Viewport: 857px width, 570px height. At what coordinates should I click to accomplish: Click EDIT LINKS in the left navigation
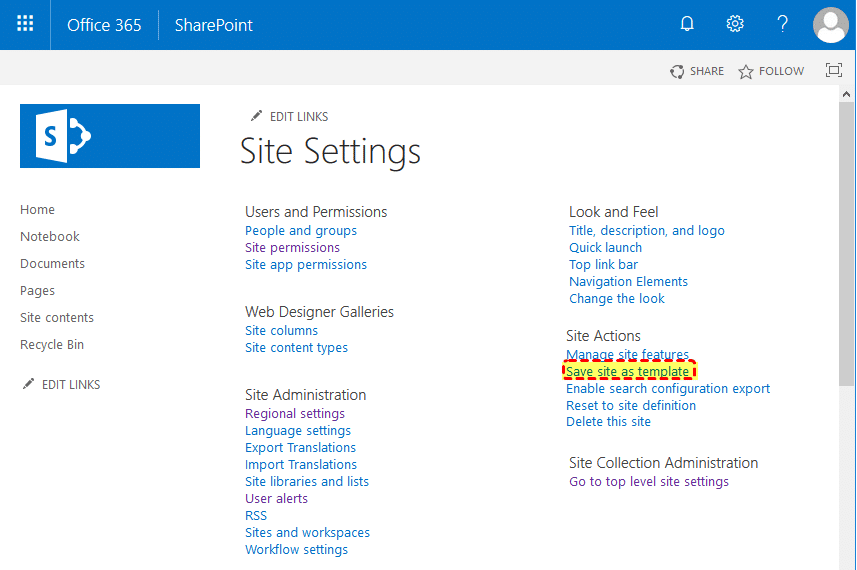(x=61, y=385)
